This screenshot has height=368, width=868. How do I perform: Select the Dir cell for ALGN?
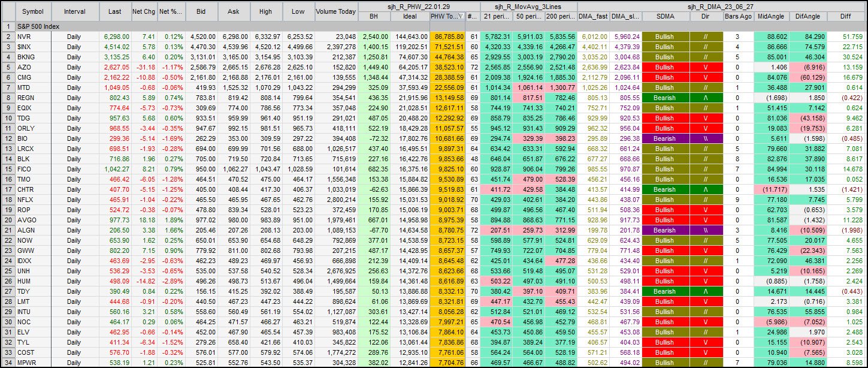[705, 230]
